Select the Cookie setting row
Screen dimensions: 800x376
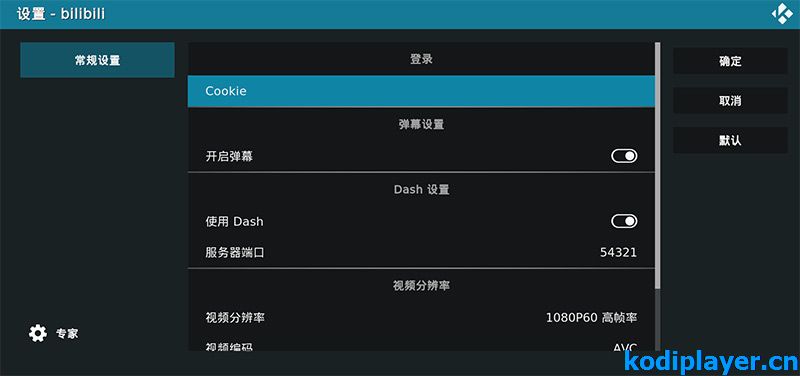coord(421,91)
